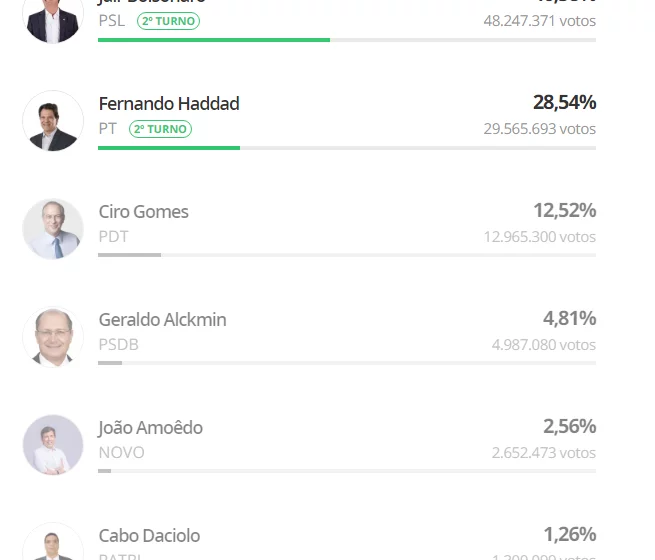
Task: Click the 12.965.300 votos count
Action: (540, 237)
